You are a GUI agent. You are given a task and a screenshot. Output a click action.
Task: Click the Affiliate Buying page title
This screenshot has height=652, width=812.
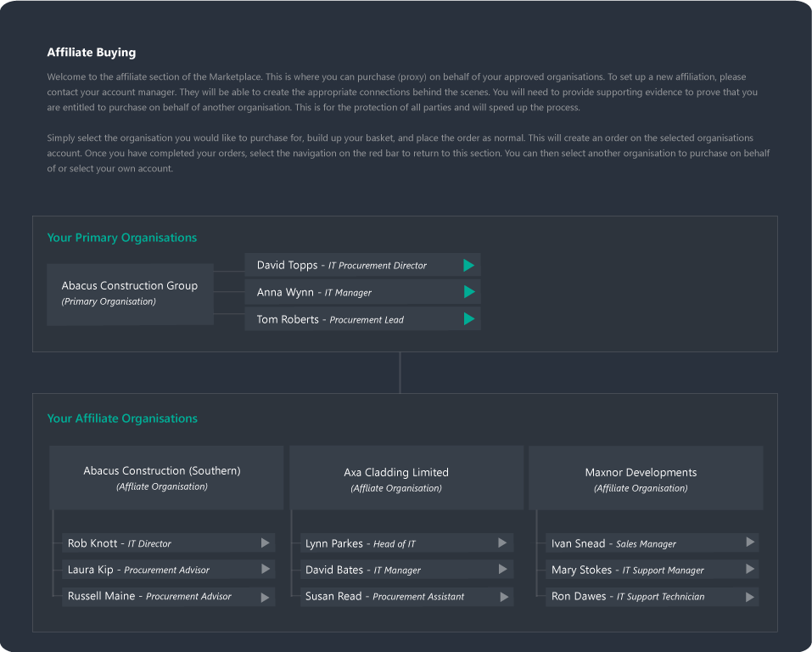91,53
